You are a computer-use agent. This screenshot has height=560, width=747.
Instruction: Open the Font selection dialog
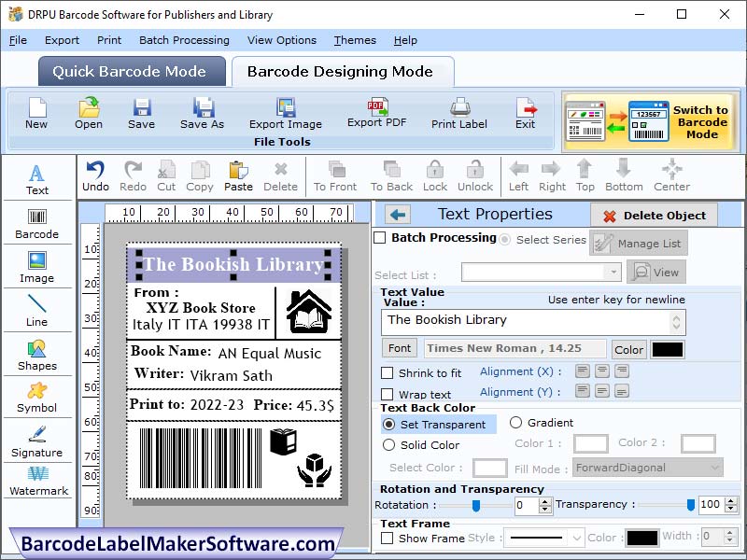400,347
